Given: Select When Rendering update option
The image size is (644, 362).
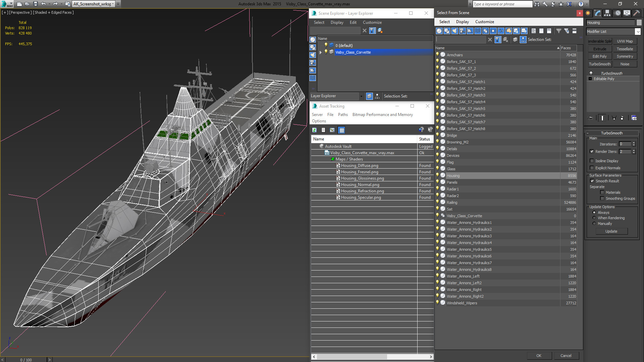Looking at the screenshot, I should [594, 218].
